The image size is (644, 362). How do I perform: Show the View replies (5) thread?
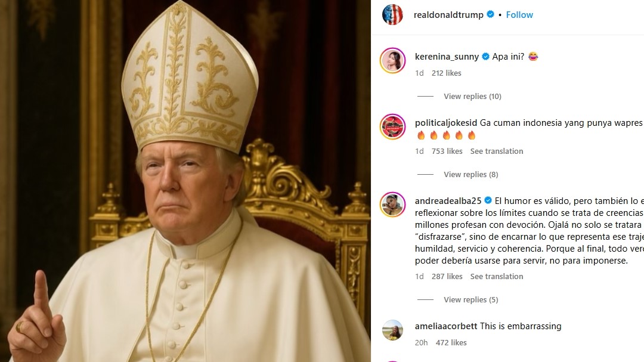470,300
